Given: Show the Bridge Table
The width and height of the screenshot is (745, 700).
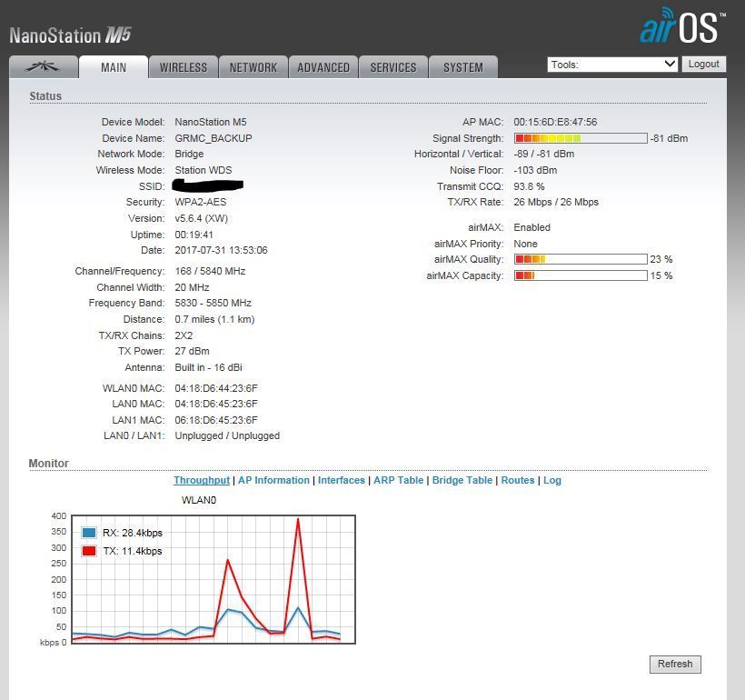Looking at the screenshot, I should tap(462, 480).
